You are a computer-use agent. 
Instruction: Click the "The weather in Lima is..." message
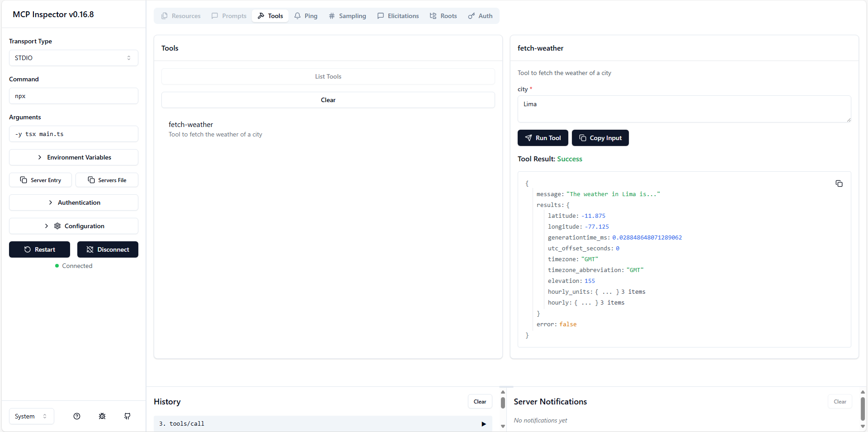pos(613,194)
